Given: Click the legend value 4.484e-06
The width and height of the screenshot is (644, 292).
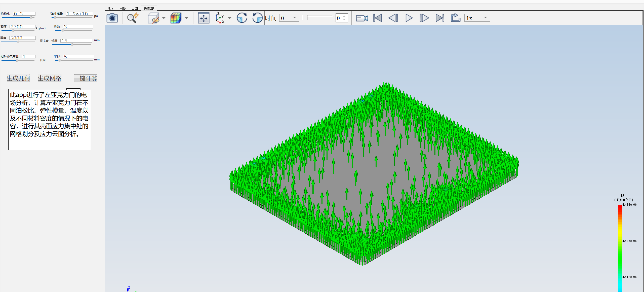Looking at the screenshot, I should click(629, 205).
